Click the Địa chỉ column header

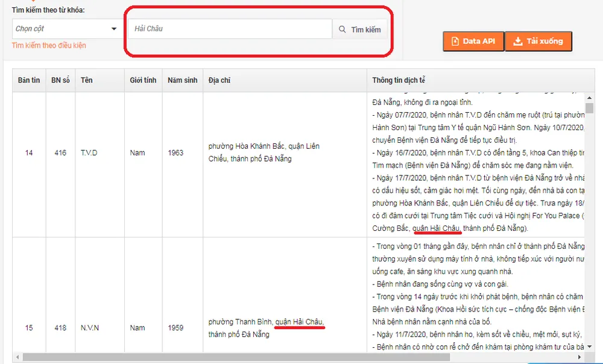coord(219,80)
